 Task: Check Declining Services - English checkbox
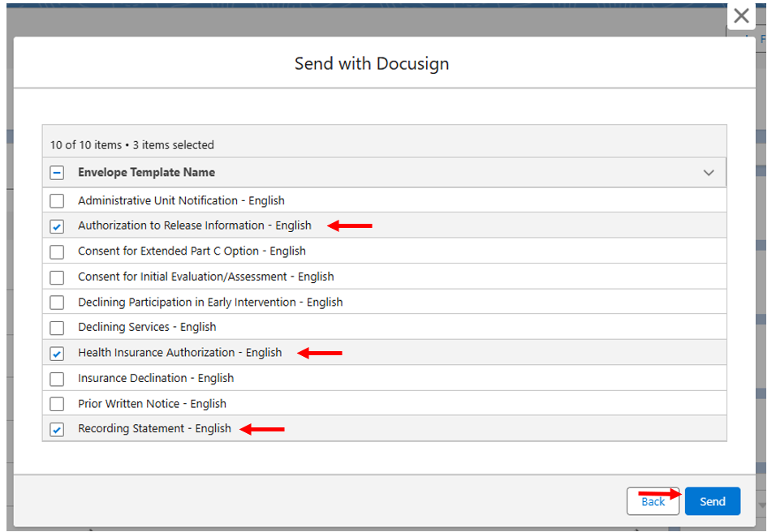click(x=57, y=328)
